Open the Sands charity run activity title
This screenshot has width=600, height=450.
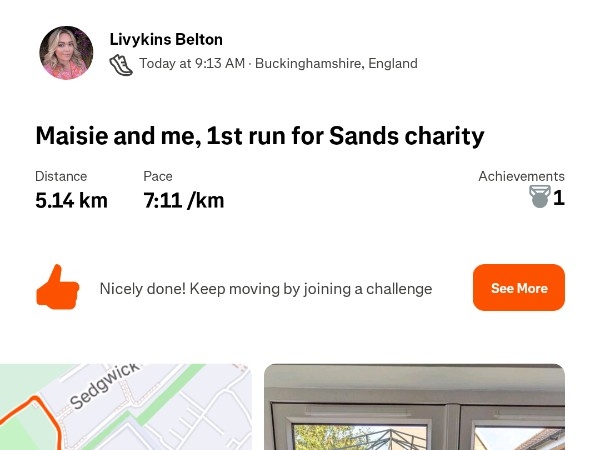click(260, 136)
